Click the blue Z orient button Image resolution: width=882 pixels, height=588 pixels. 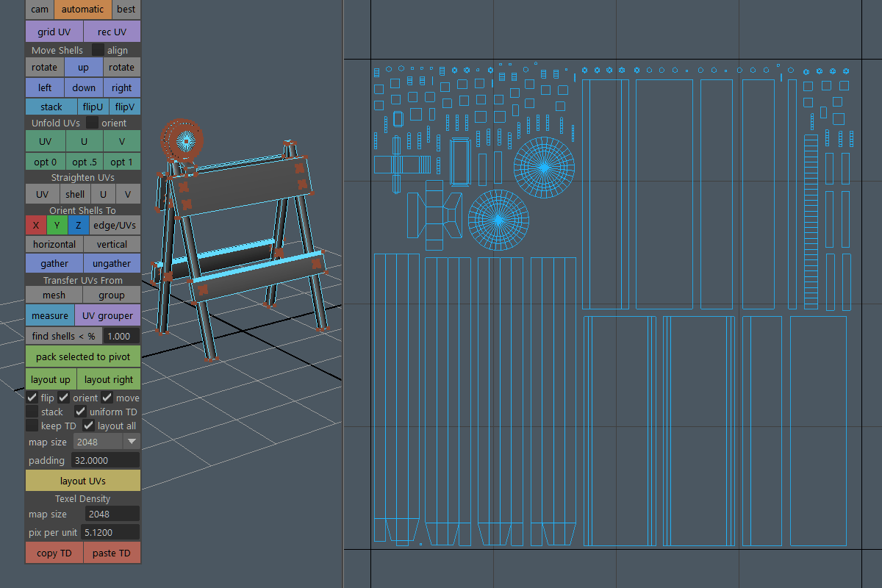(x=79, y=225)
